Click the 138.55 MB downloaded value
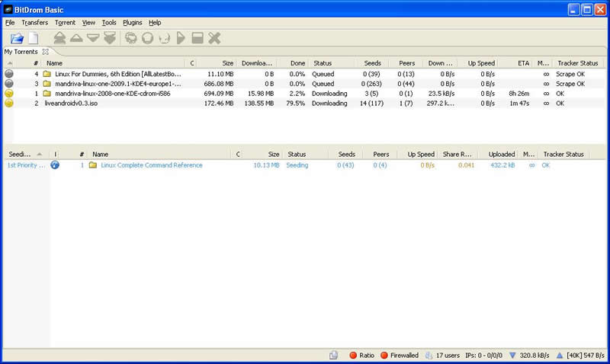This screenshot has width=610, height=364. pos(259,104)
